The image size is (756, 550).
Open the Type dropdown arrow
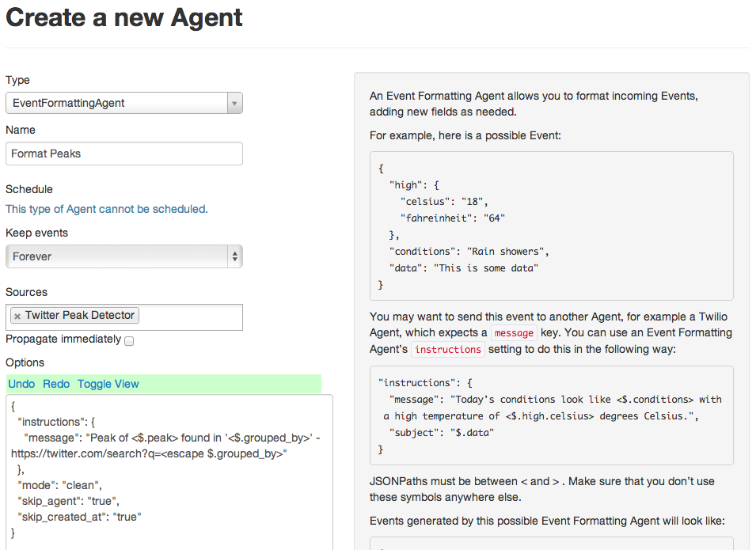point(234,103)
